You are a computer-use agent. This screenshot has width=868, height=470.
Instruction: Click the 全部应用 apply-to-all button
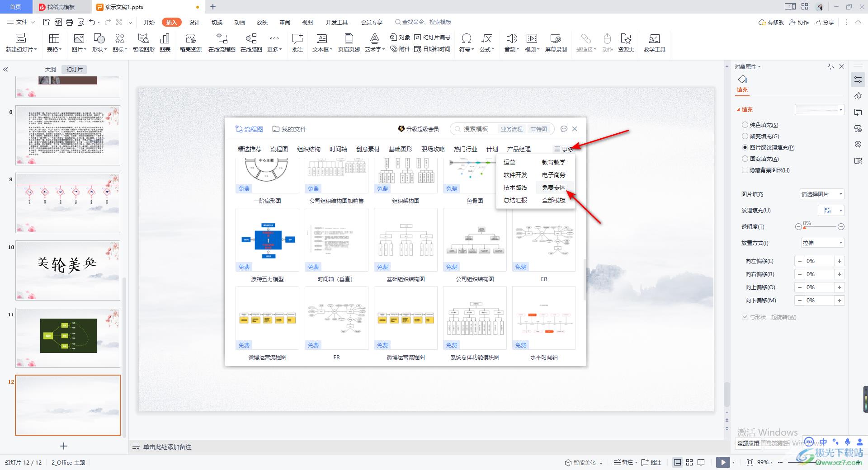748,443
